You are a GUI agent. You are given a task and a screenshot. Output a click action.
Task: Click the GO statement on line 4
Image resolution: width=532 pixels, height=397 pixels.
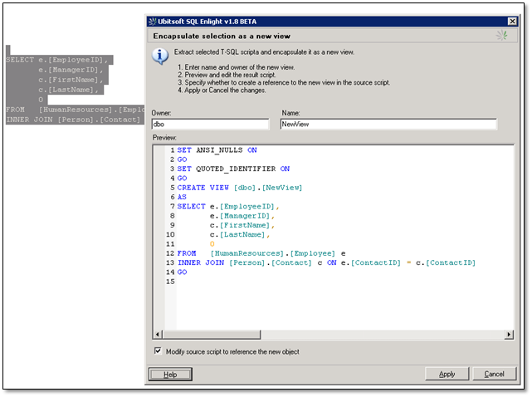point(183,179)
